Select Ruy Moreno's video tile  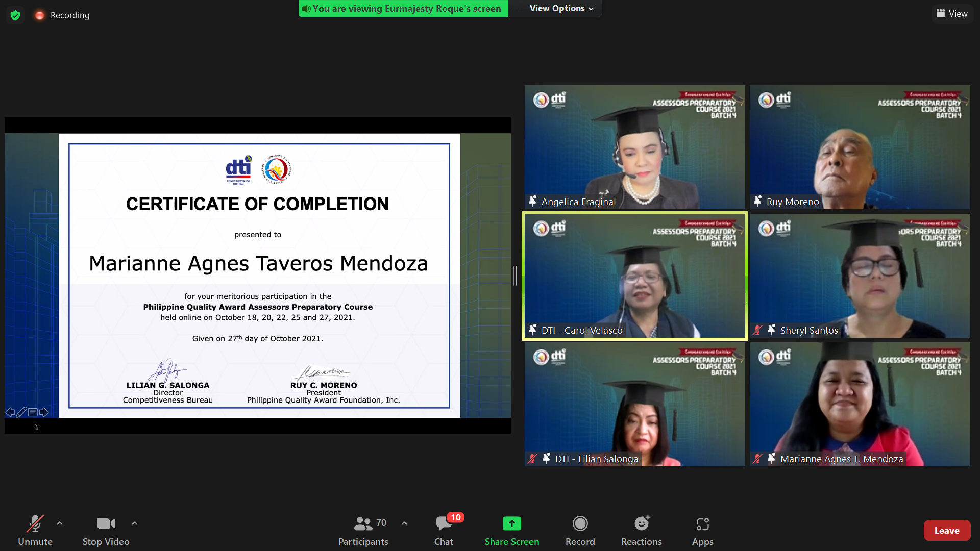click(x=860, y=147)
